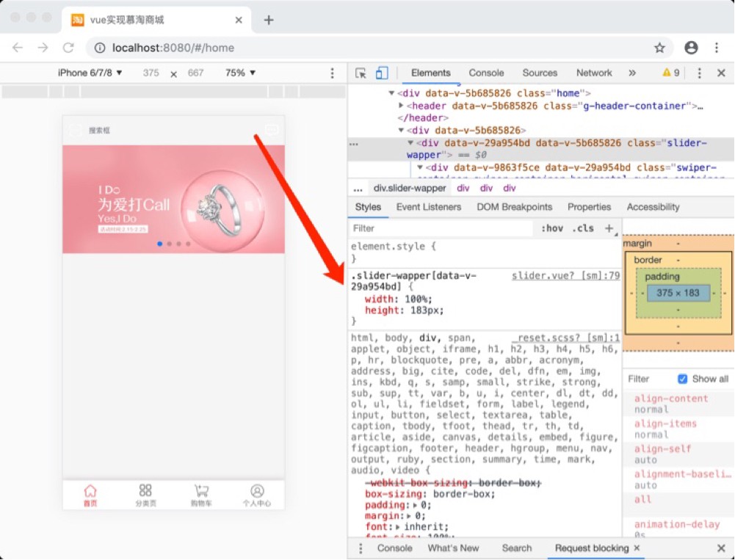Tap the 购物车 cart tab icon
Viewport: 735px width, 560px height.
pyautogui.click(x=201, y=491)
